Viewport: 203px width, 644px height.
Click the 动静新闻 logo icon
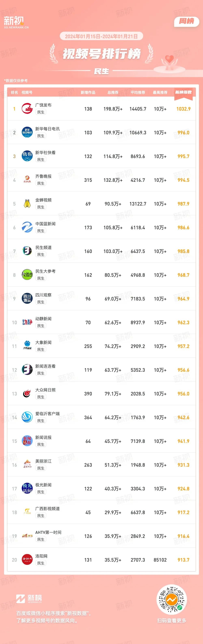(27, 322)
